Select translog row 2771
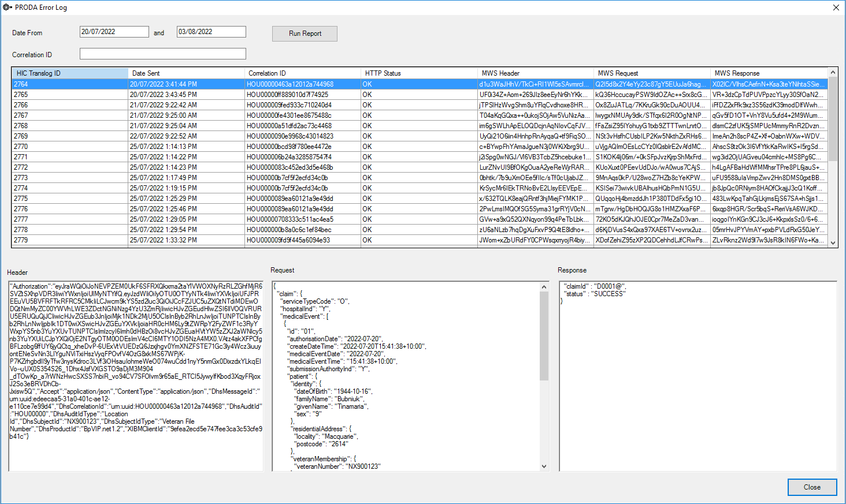 pos(420,157)
